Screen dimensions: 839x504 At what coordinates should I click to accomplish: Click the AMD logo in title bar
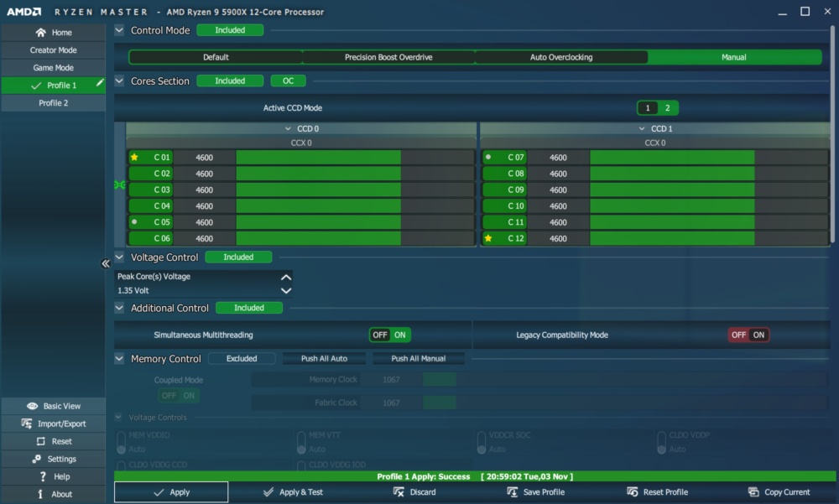(x=23, y=12)
